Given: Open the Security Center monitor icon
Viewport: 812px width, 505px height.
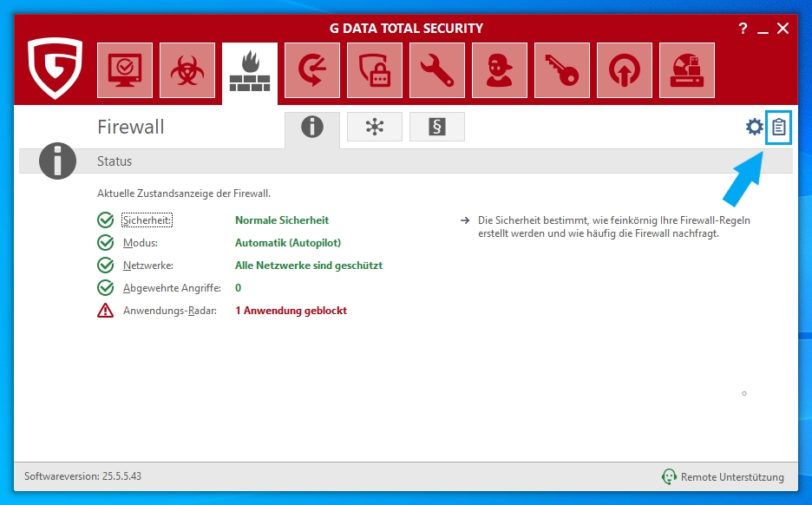Looking at the screenshot, I should pos(125,70).
